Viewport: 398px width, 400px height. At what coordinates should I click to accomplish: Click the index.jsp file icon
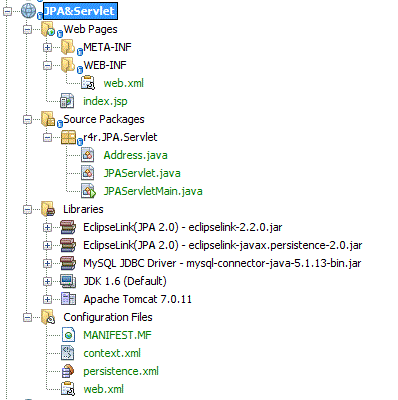pos(67,101)
